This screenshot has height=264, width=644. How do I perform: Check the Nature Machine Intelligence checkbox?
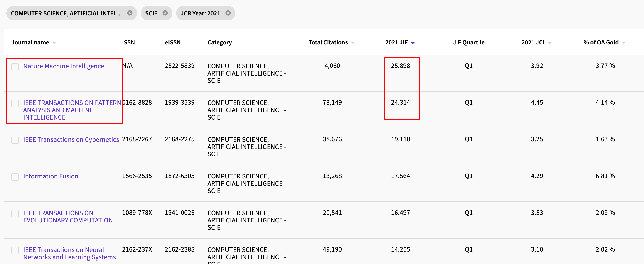click(15, 66)
